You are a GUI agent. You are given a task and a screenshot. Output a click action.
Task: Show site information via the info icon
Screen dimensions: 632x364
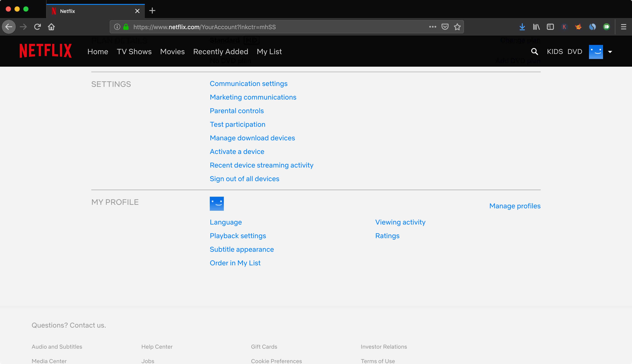point(117,27)
